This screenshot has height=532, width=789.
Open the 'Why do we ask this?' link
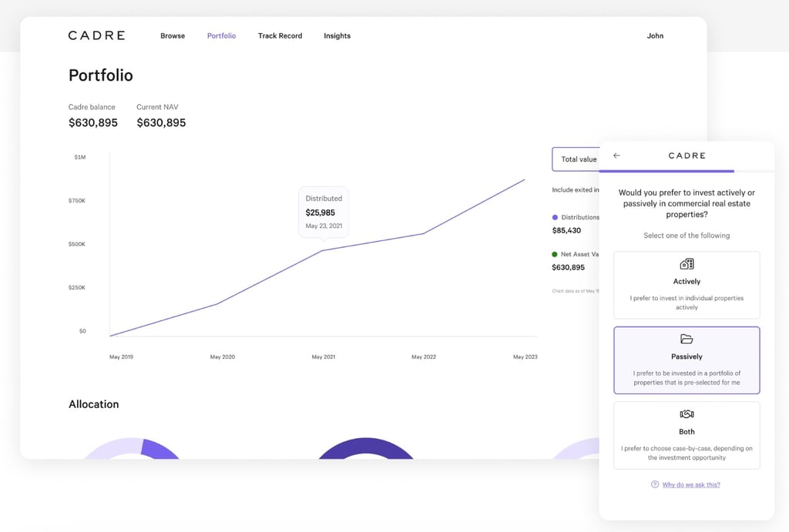[691, 484]
